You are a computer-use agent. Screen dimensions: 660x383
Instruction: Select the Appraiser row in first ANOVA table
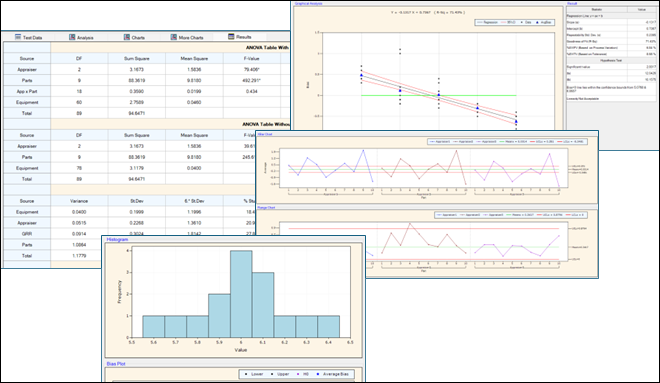(x=146, y=69)
